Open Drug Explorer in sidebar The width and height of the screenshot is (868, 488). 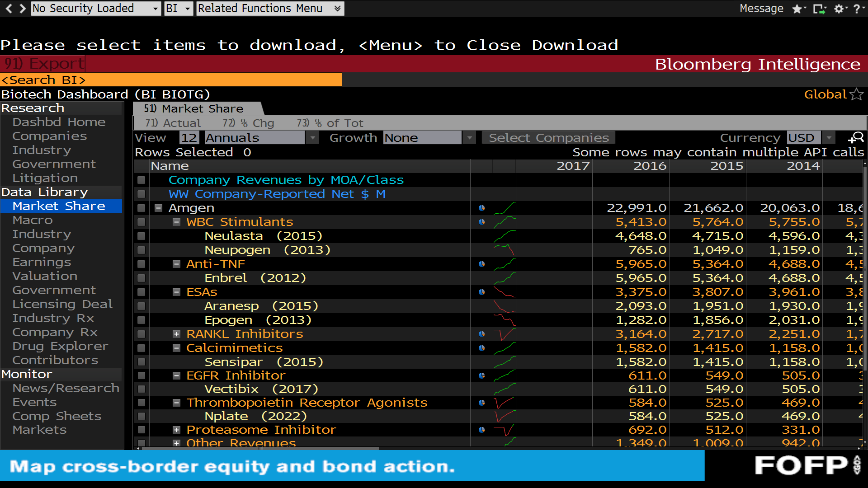click(60, 346)
